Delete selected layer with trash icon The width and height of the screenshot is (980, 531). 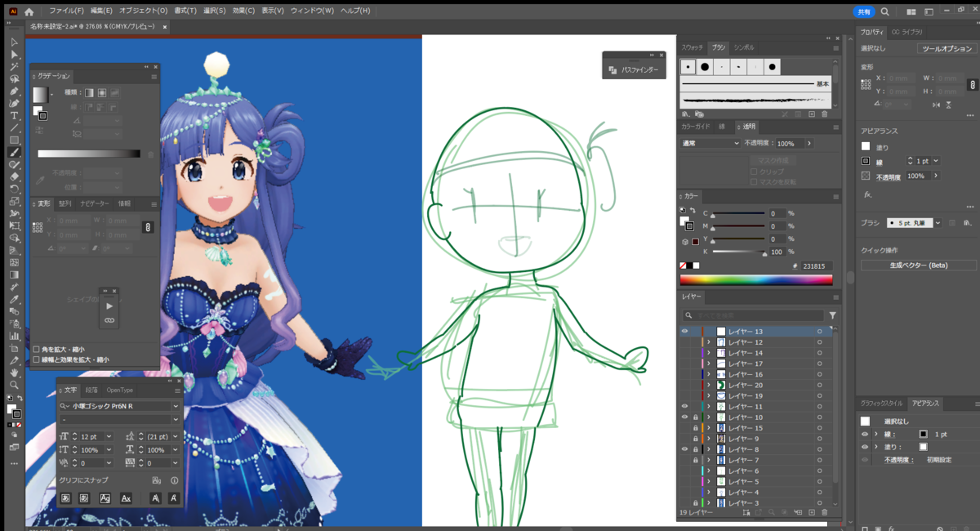pos(824,512)
